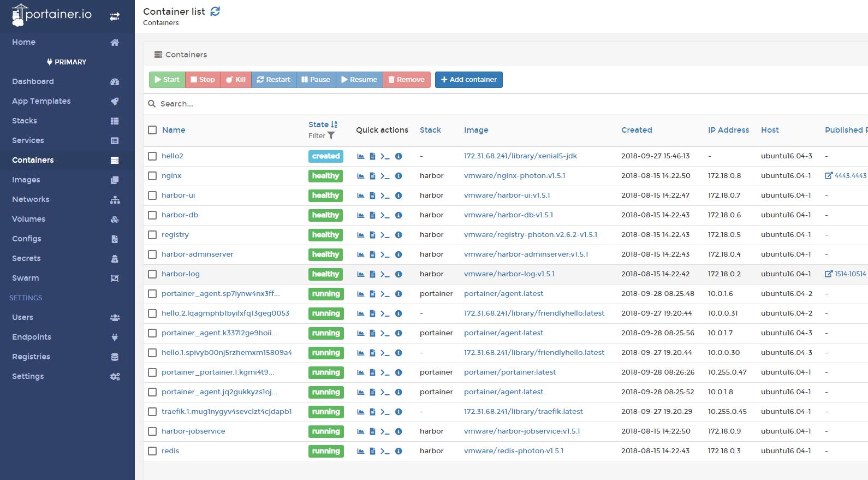Click the Restart button
868x480 pixels.
[274, 80]
